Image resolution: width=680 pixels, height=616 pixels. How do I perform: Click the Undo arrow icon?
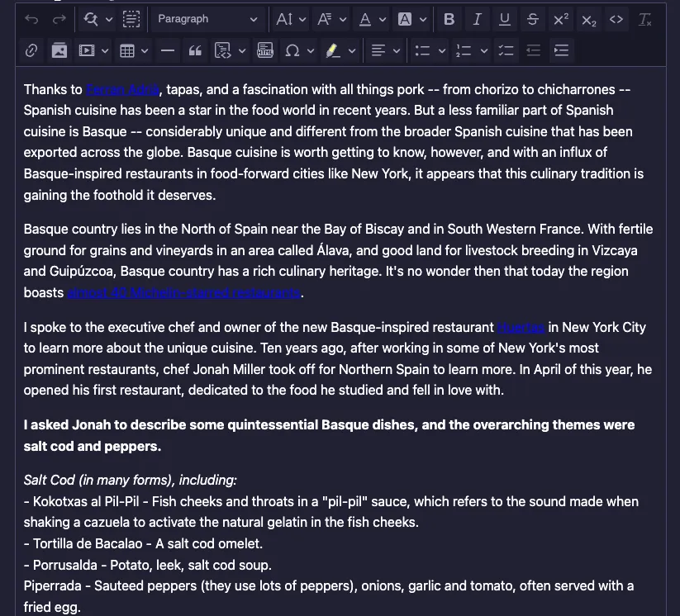pos(31,19)
